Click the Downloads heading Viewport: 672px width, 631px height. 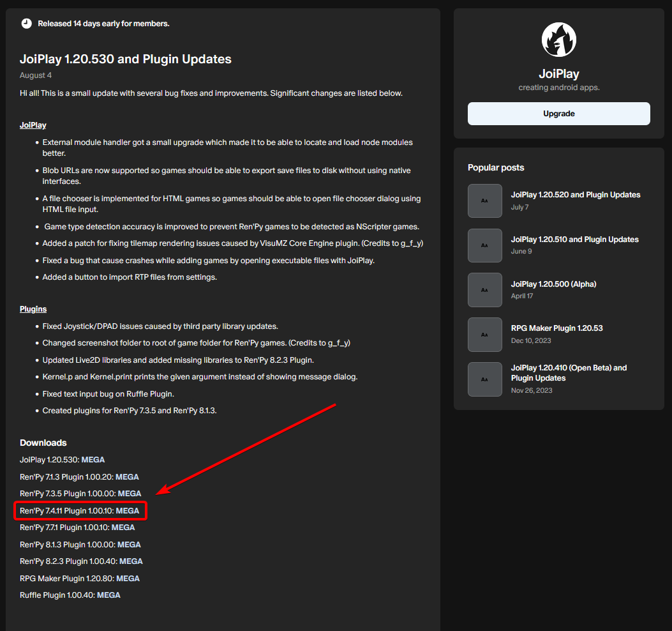pyautogui.click(x=43, y=443)
